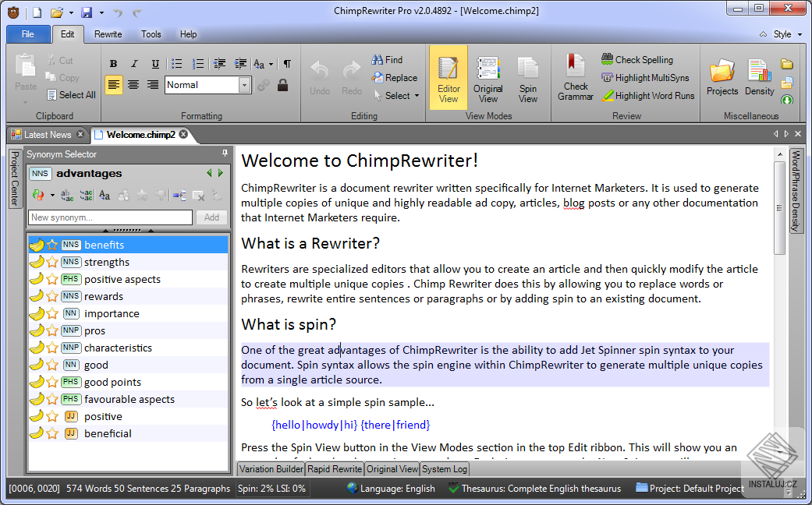Show paragraph marks with pilcrow icon
Screen dimensions: 812x505
coord(287,64)
